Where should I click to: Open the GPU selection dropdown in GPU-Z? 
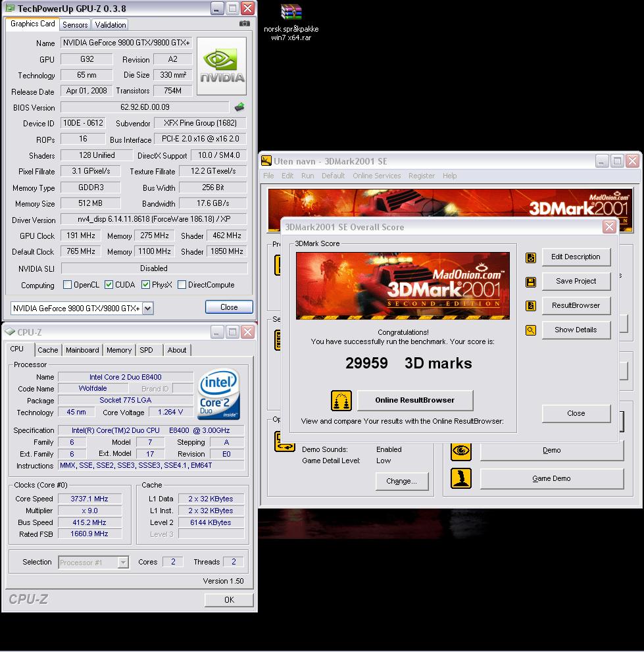(x=147, y=309)
